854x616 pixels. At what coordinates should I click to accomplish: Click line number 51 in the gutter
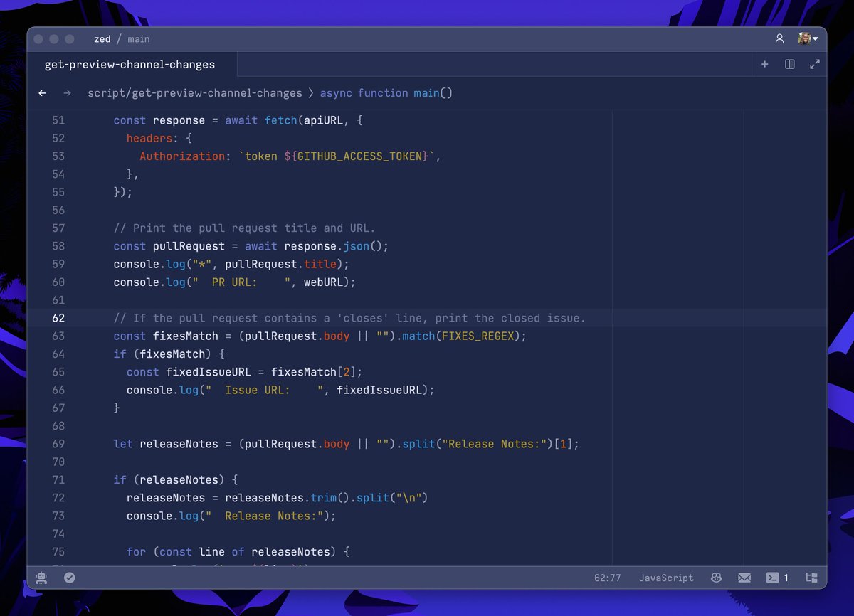click(x=58, y=120)
